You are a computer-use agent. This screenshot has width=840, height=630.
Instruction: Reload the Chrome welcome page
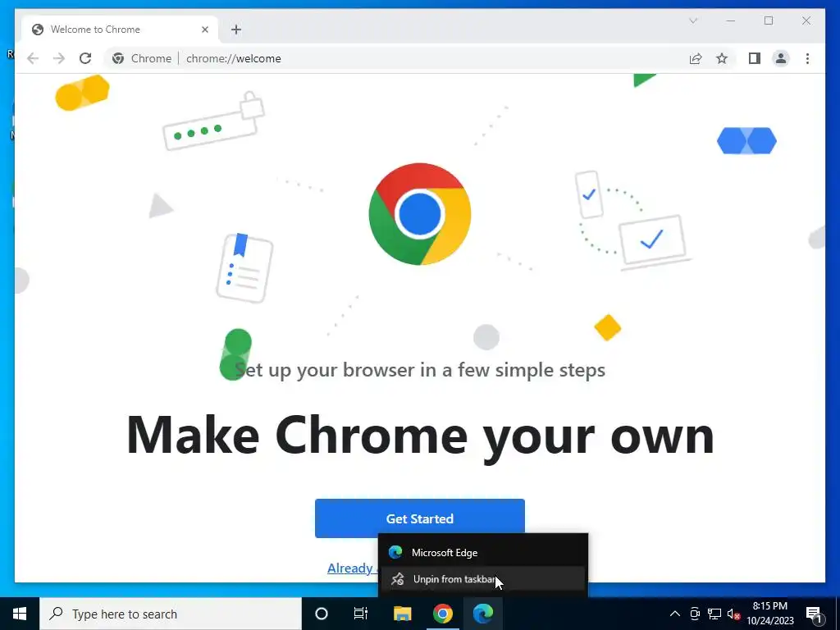click(85, 58)
